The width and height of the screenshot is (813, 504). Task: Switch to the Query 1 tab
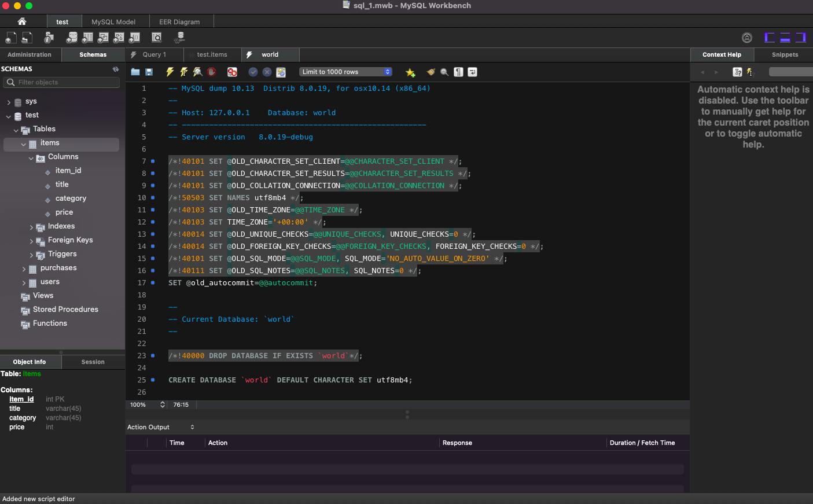coord(154,54)
